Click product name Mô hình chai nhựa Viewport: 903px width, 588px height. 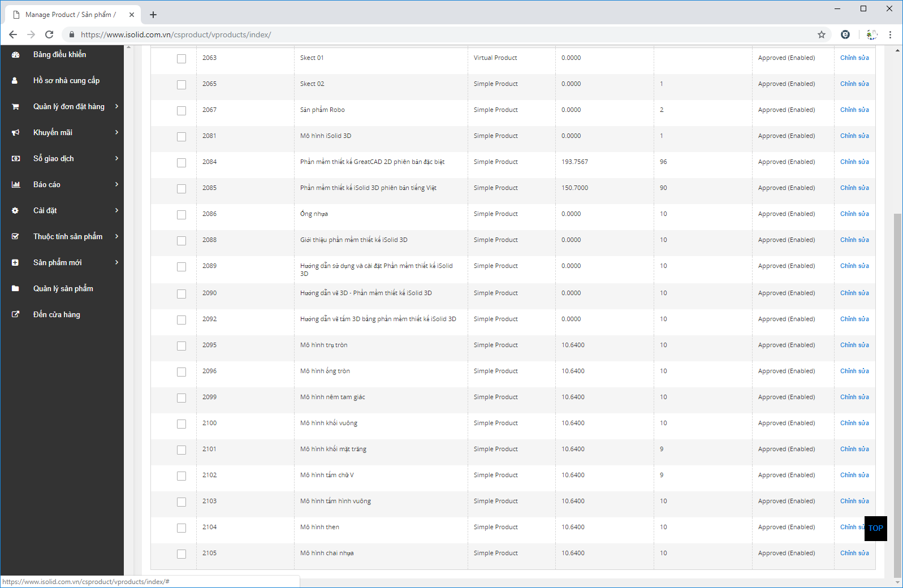327,553
